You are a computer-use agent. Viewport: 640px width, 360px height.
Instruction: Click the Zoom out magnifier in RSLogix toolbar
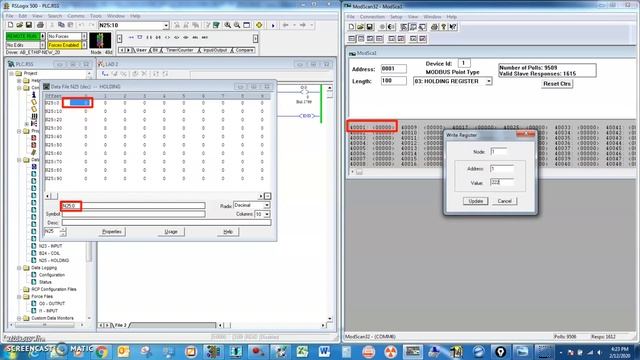(237, 25)
